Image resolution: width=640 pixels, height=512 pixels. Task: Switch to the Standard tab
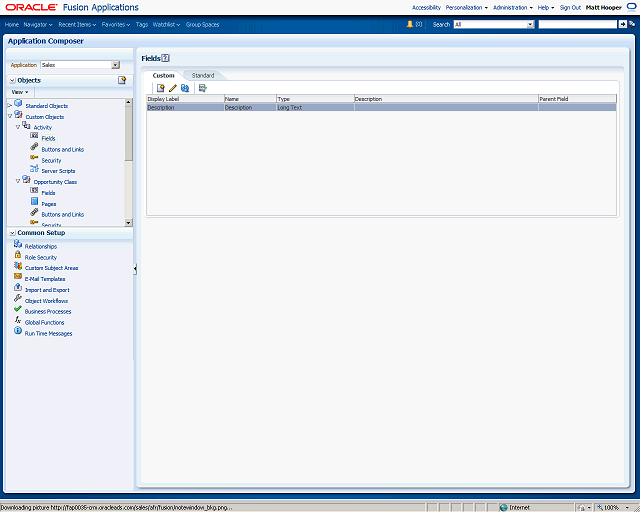click(x=203, y=76)
